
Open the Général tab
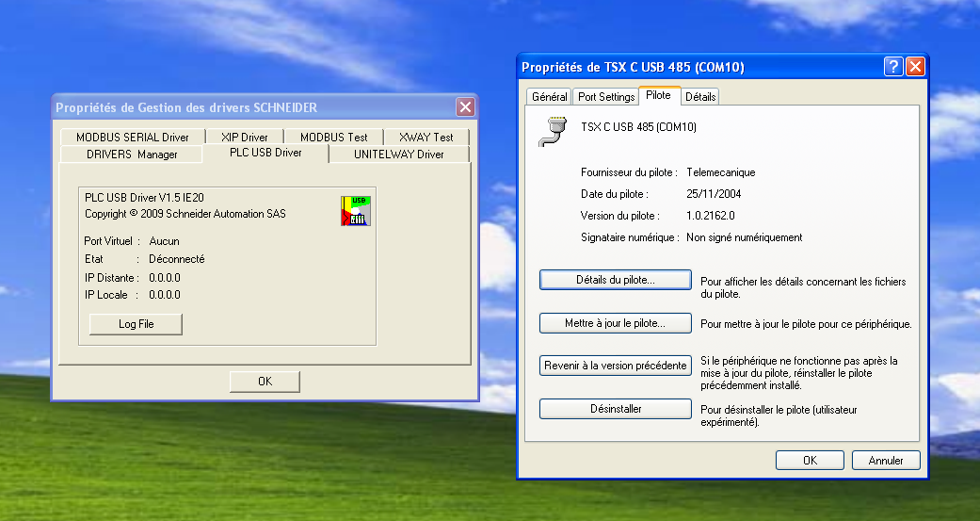[549, 97]
